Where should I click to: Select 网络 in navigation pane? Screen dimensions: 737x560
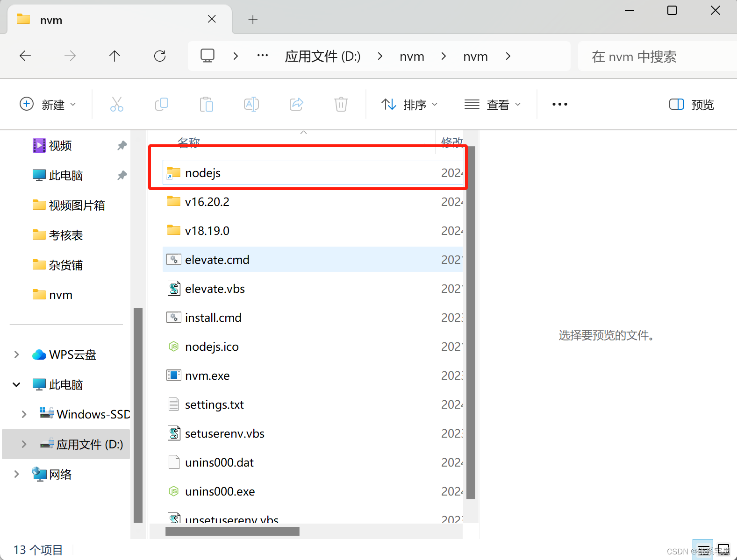coord(52,474)
